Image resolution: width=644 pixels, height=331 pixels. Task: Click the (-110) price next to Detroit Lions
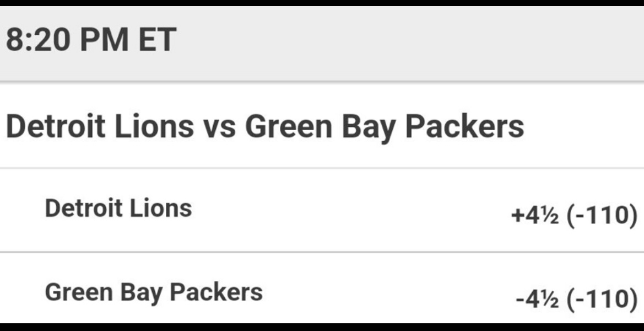[602, 215]
